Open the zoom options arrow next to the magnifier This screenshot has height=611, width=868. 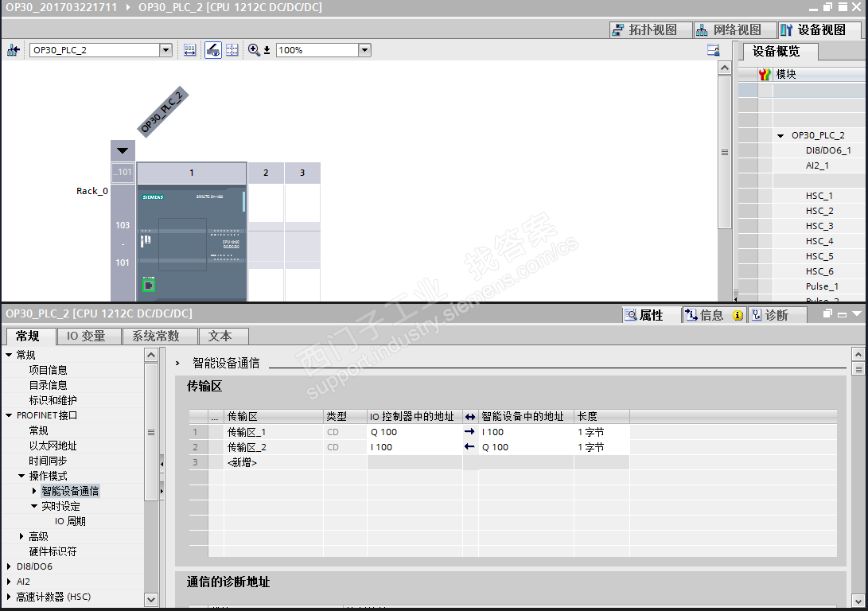267,50
